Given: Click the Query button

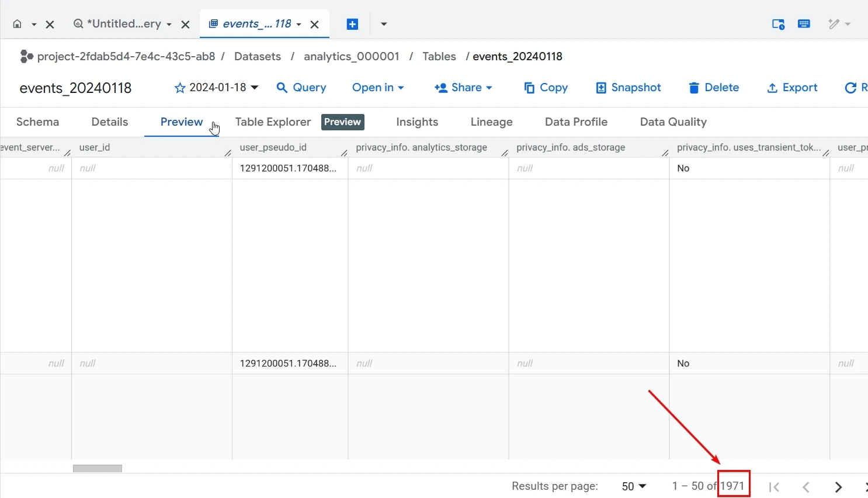Looking at the screenshot, I should [301, 88].
